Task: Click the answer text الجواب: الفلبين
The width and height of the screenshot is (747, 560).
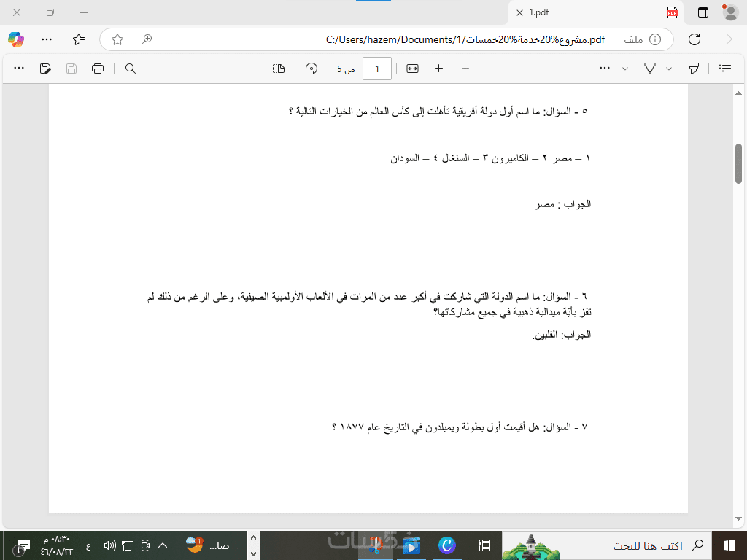Action: click(561, 335)
